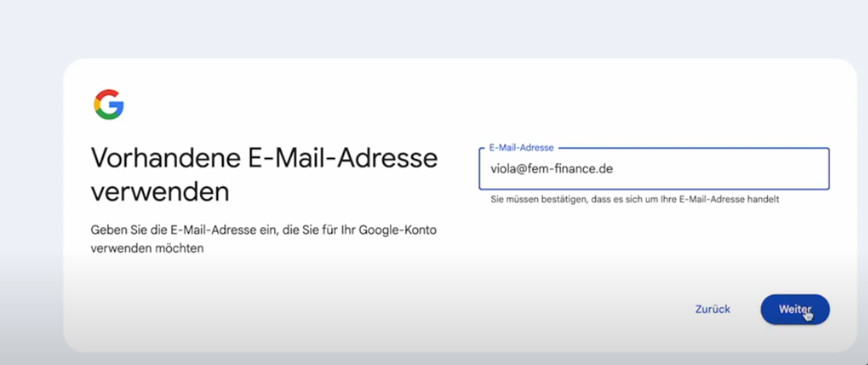Screen dimensions: 868x365
Task: Click the heading Vorhandene E-Mail-Adresse verwenden
Action: [264, 175]
